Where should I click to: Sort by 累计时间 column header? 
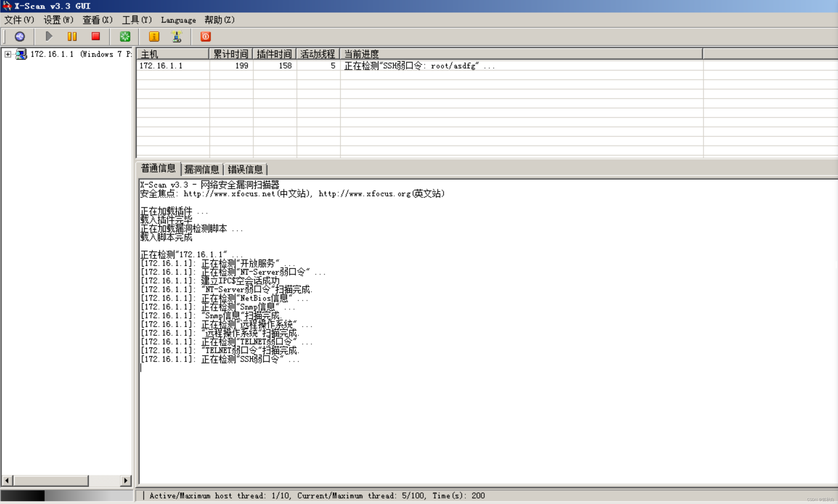231,54
